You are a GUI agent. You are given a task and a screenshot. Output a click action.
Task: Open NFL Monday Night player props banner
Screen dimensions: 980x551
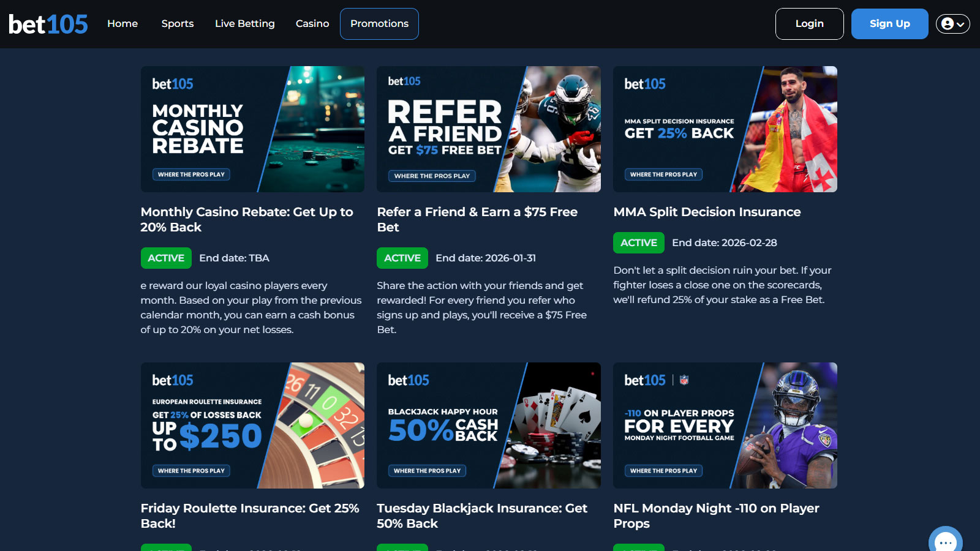pyautogui.click(x=725, y=425)
